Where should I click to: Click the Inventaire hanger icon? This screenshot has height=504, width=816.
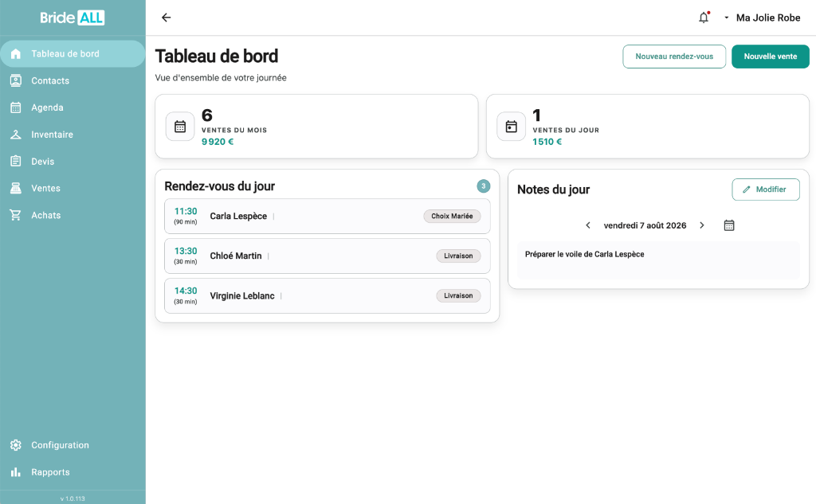pyautogui.click(x=16, y=135)
